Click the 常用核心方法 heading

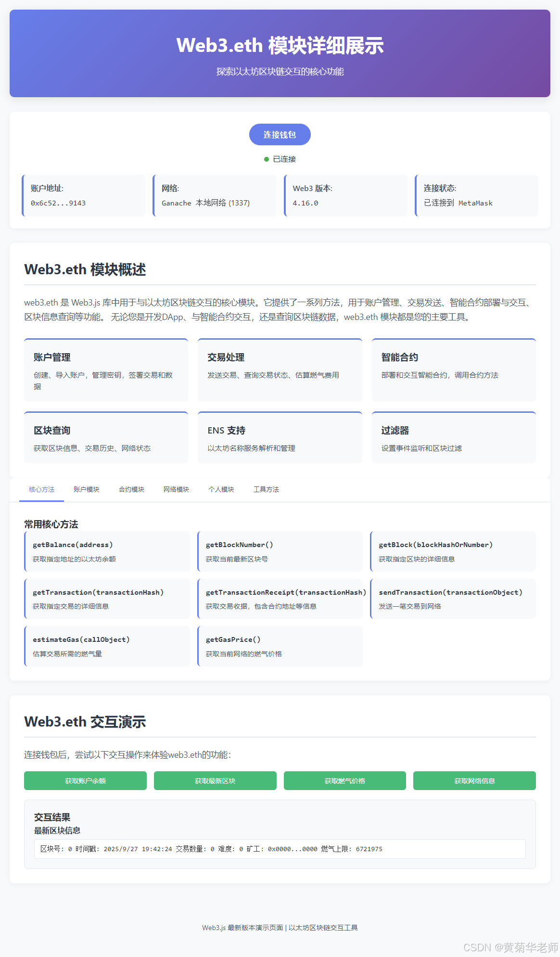click(51, 524)
